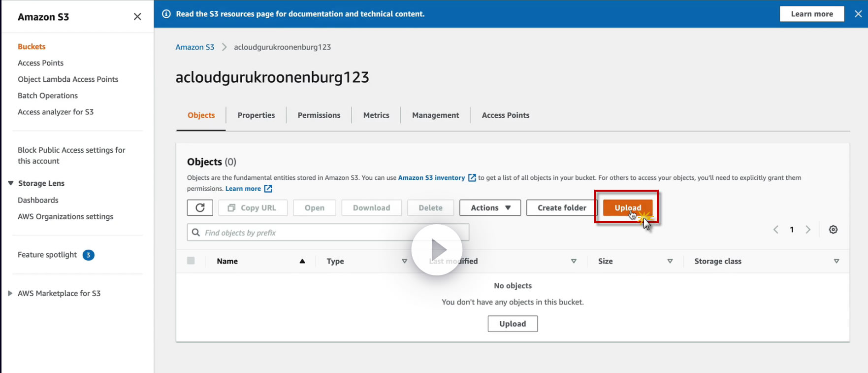Click the orange Upload button
The height and width of the screenshot is (373, 868).
coord(628,208)
